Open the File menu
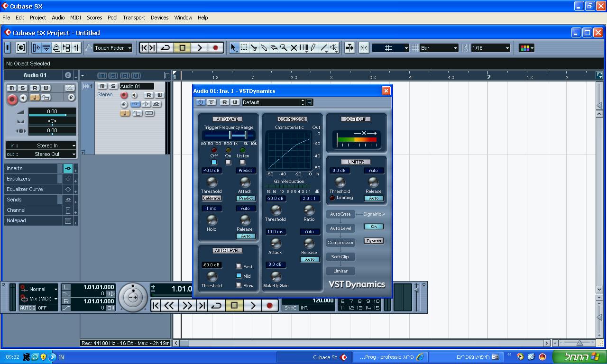 [x=6, y=18]
